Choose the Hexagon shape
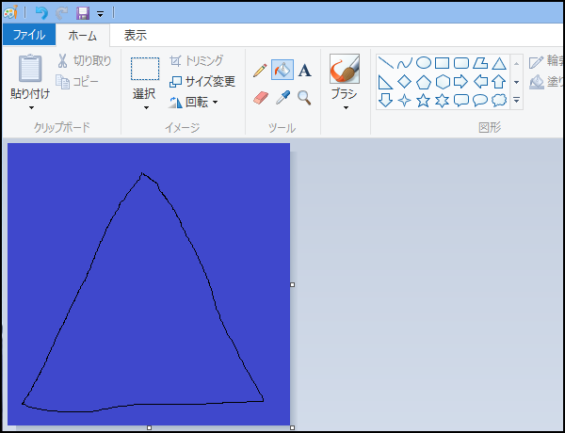 (x=442, y=82)
